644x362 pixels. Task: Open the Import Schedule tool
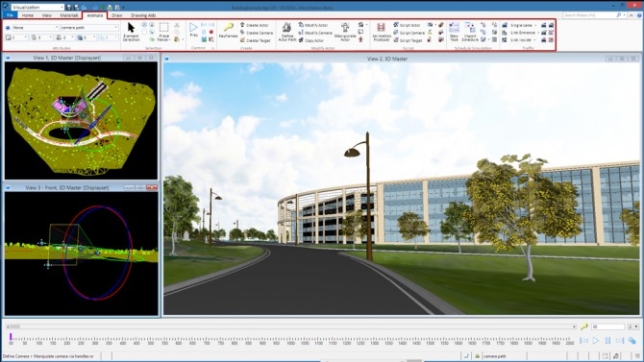click(469, 32)
